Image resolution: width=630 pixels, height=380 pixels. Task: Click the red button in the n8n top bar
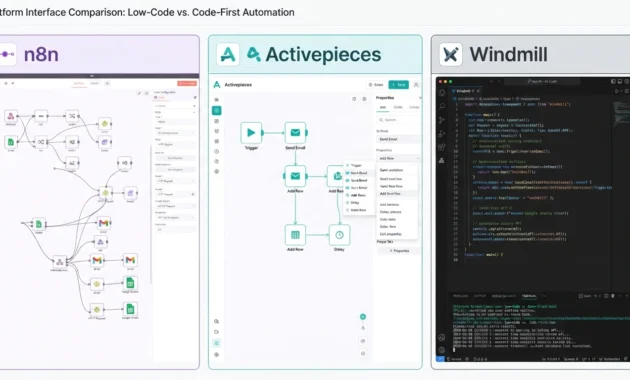pyautogui.click(x=187, y=83)
